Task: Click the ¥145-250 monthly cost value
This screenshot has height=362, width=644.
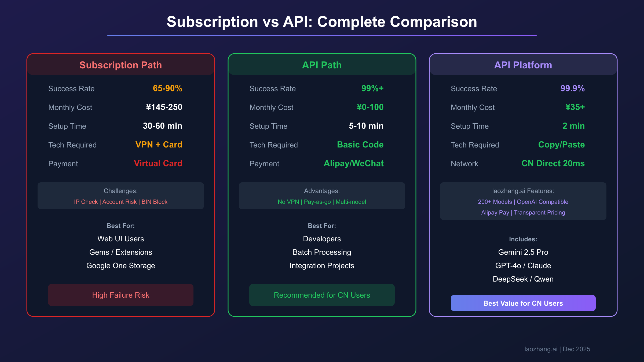Action: (x=164, y=107)
